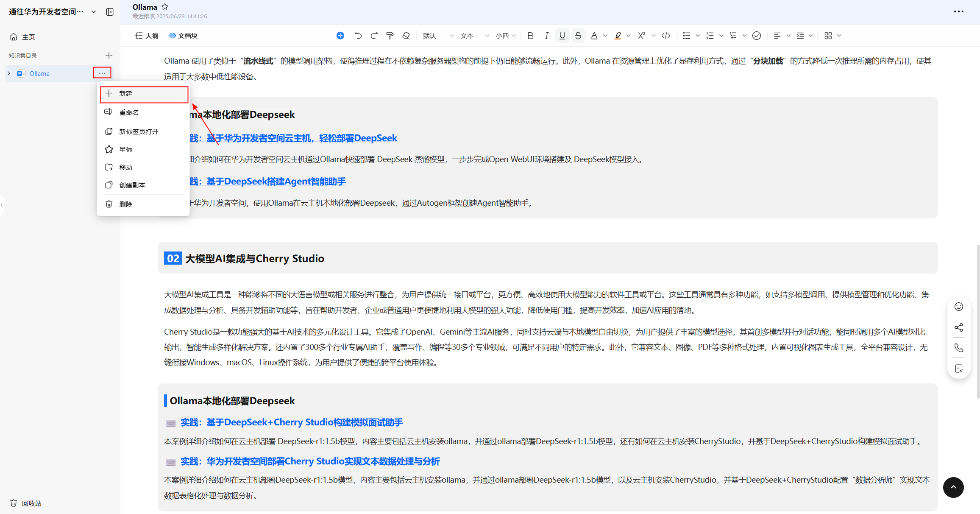Insert a task checklist
The width and height of the screenshot is (980, 514).
[x=733, y=36]
